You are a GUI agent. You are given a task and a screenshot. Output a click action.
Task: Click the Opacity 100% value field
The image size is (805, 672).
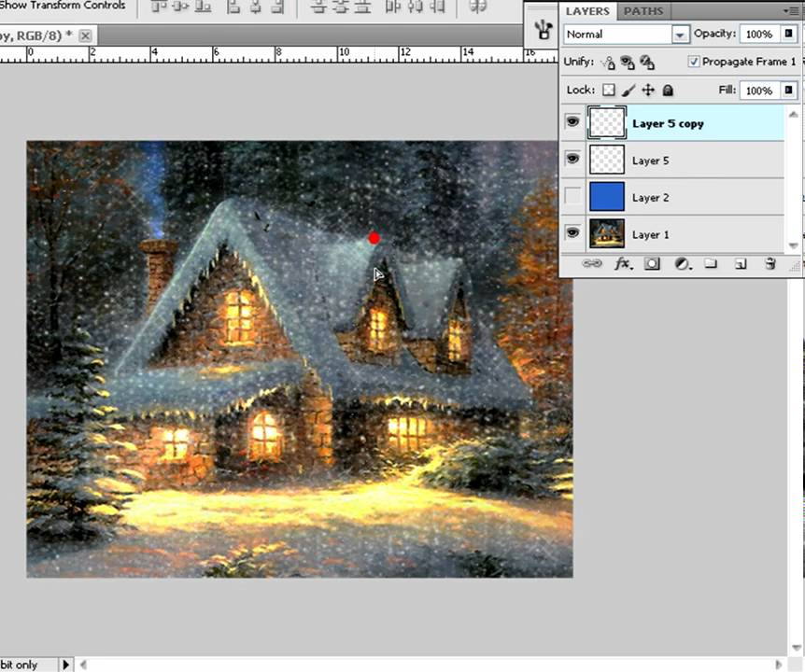[x=760, y=34]
